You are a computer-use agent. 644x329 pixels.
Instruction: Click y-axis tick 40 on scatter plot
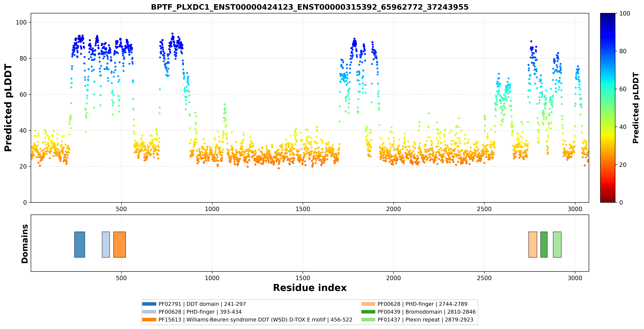point(23,131)
